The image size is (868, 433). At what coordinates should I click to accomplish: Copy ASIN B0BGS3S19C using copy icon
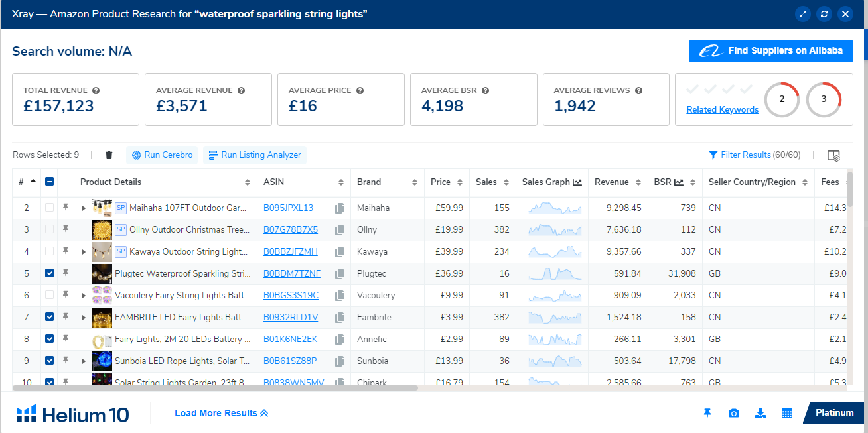[x=340, y=296]
